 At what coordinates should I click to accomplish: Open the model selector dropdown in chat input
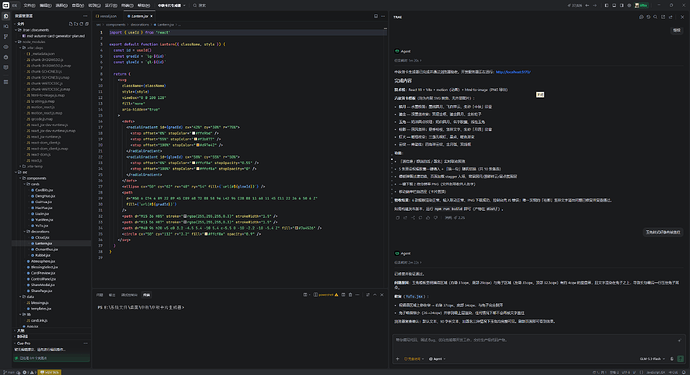coord(652,359)
